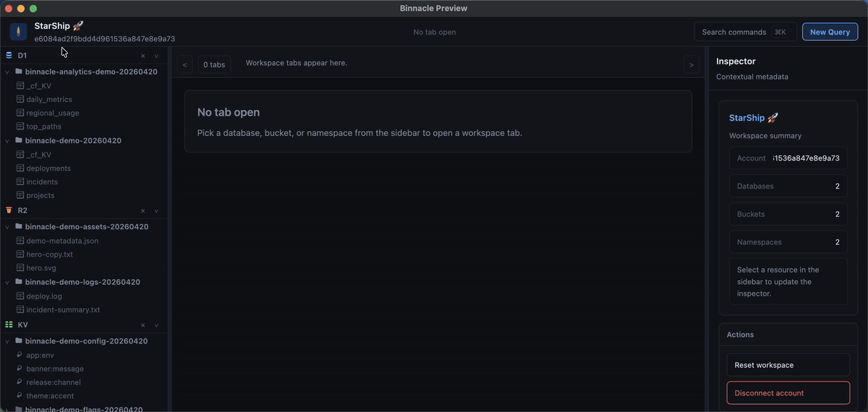
Task: Select the Databases count row
Action: pyautogui.click(x=788, y=186)
